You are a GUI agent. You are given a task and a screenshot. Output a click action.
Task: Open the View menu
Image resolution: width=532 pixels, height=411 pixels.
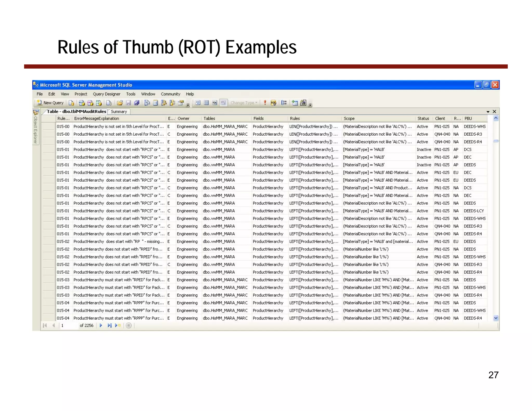(x=65, y=94)
